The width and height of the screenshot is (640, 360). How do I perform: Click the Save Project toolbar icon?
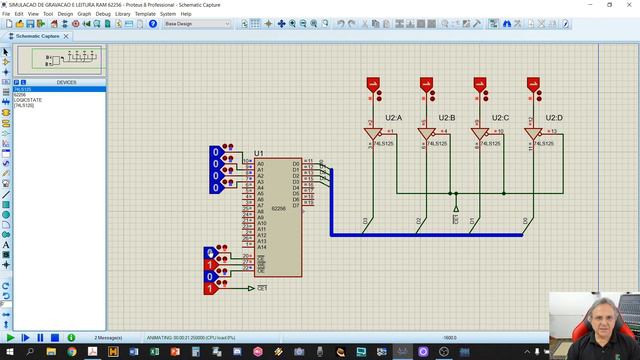[30, 24]
